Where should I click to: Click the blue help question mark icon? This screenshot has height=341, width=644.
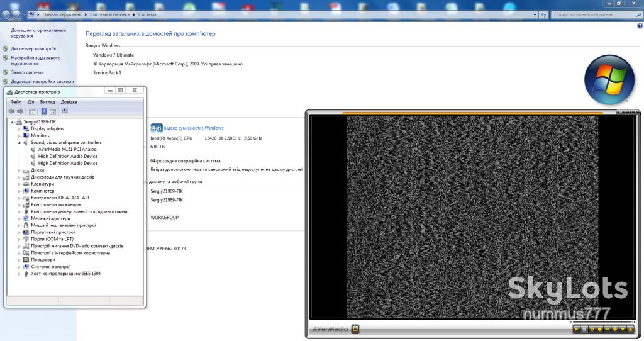(x=640, y=26)
